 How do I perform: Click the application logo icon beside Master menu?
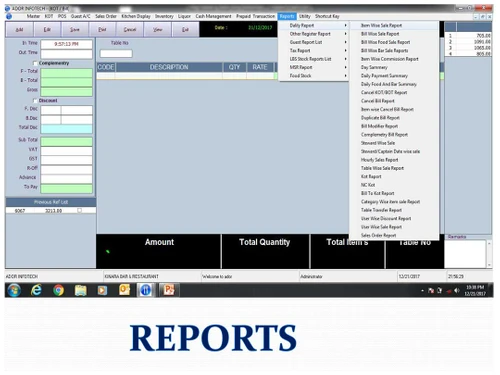(9, 16)
